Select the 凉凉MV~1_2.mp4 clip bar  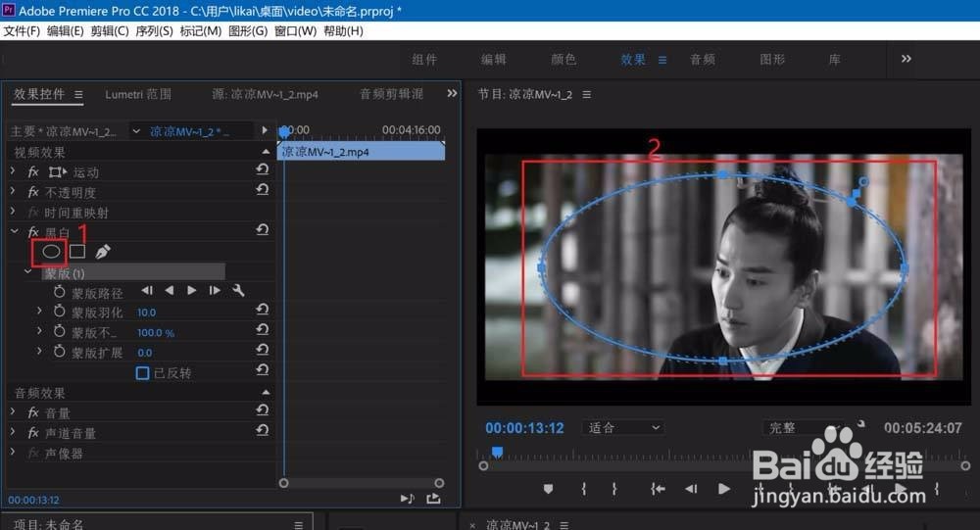362,151
